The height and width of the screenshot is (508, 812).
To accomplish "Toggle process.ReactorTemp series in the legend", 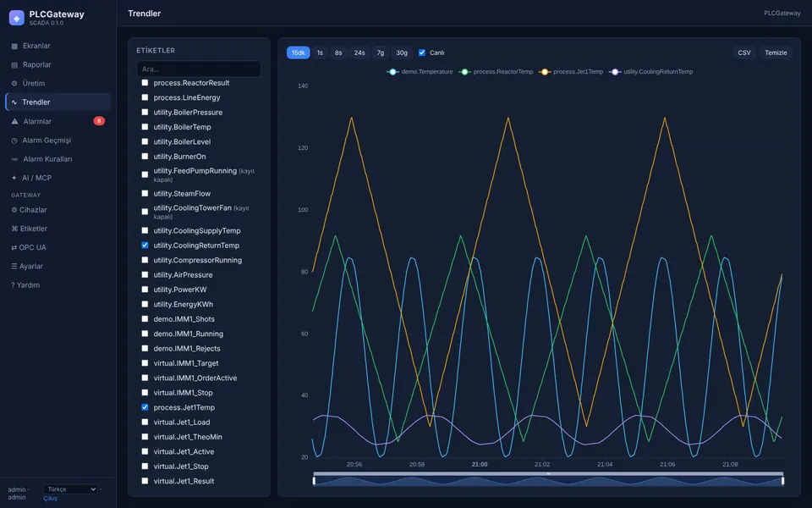I will coord(497,72).
